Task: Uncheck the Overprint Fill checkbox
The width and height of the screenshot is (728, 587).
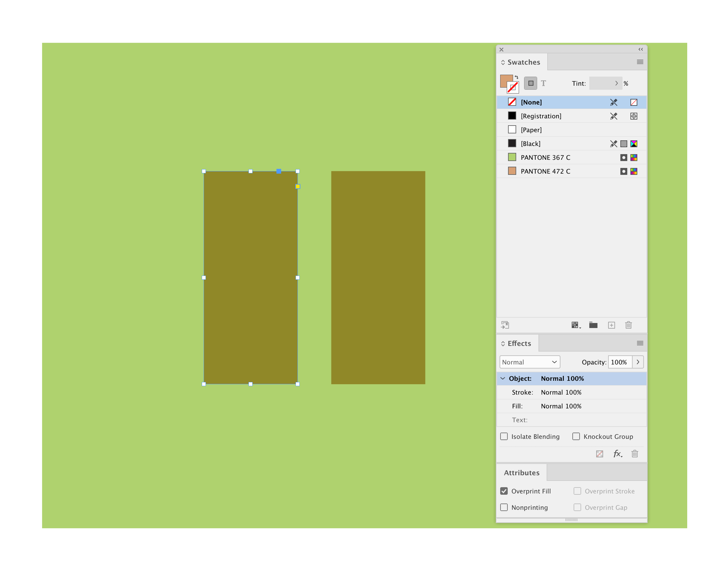Action: [504, 491]
